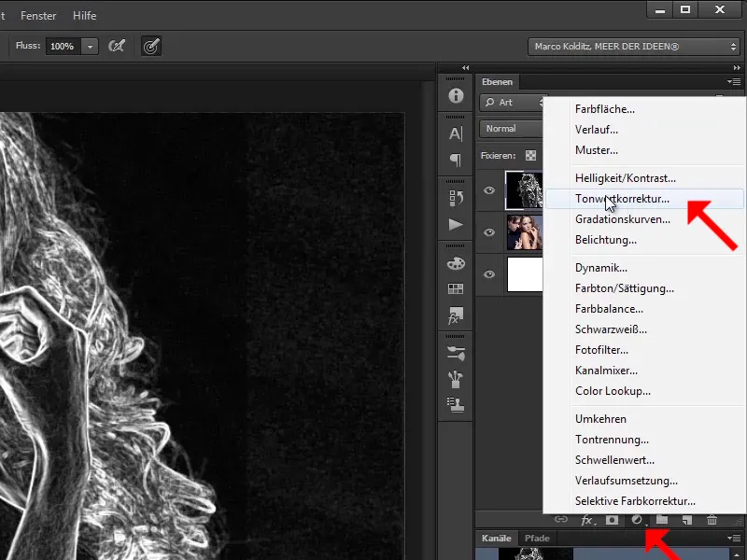Open the Brush panel icon
The image size is (747, 560).
[456, 379]
